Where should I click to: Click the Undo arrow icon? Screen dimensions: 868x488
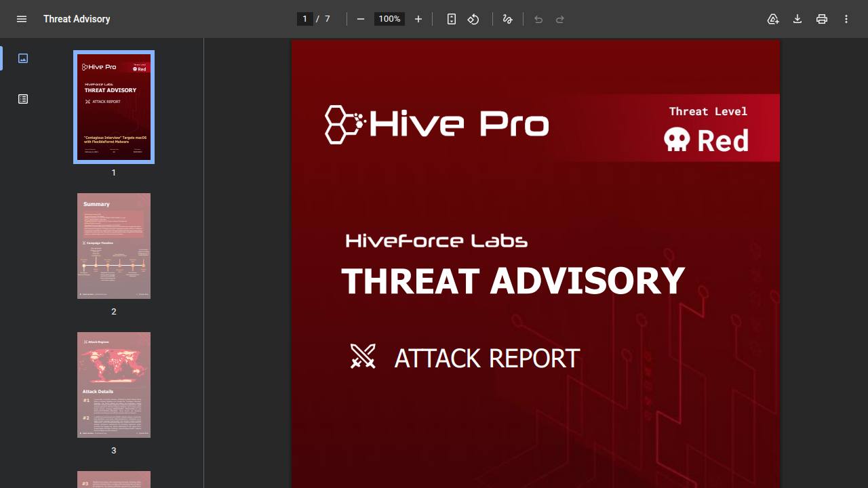tap(538, 19)
